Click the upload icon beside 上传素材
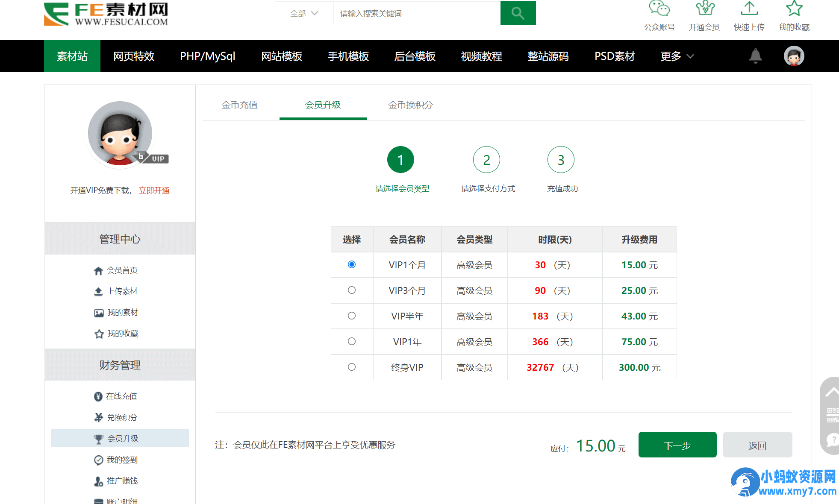This screenshot has width=839, height=504. coord(98,291)
